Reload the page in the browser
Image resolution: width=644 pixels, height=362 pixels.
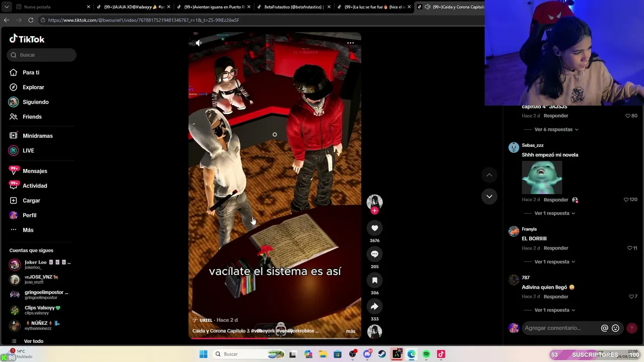tap(31, 20)
